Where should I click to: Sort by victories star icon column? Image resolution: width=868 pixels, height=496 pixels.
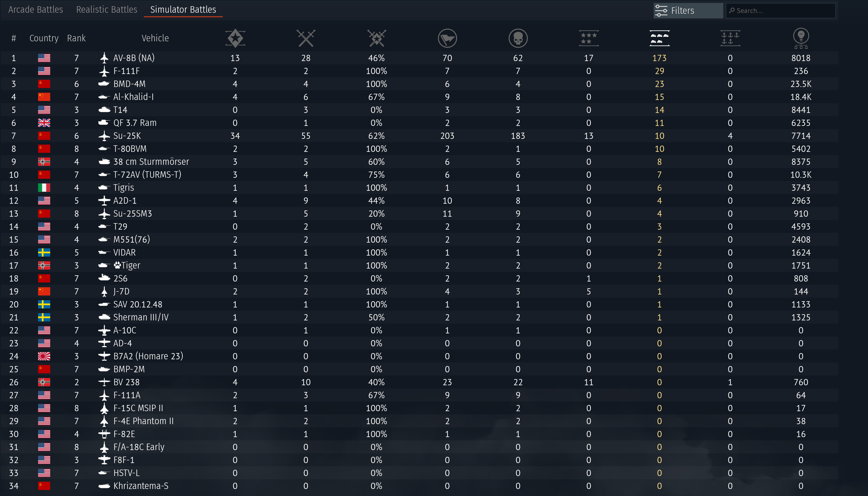pos(235,38)
